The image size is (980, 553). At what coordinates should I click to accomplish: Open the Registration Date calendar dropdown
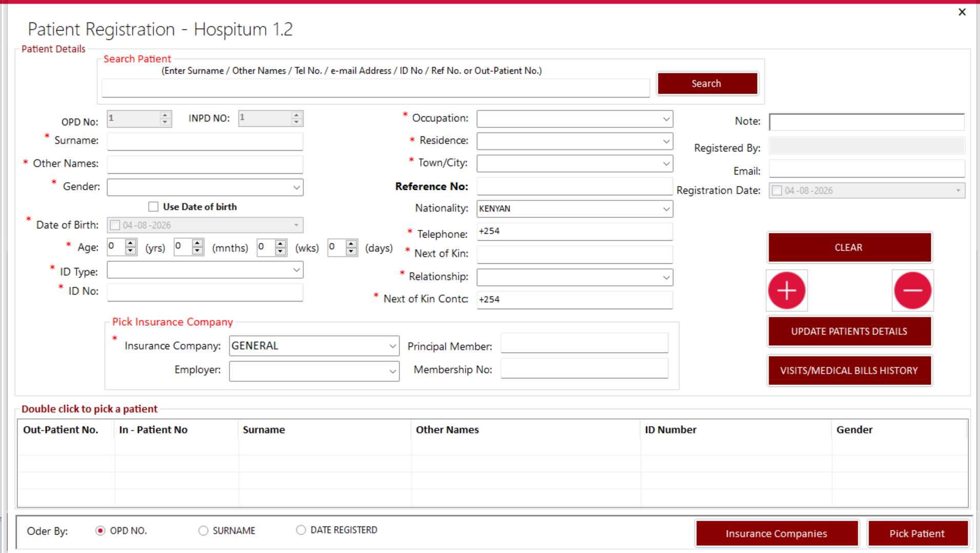click(x=958, y=191)
